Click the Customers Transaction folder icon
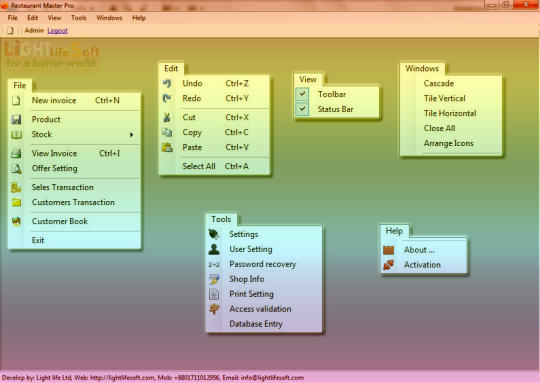 tap(16, 203)
